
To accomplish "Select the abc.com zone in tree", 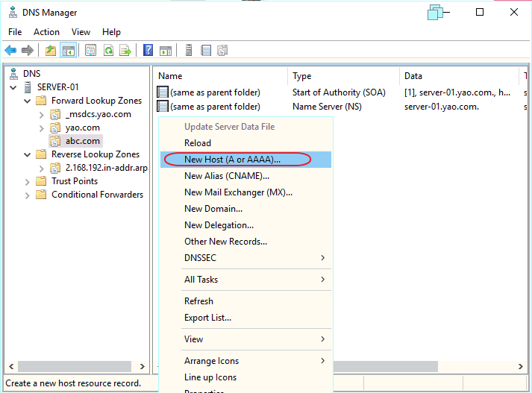I will [83, 141].
